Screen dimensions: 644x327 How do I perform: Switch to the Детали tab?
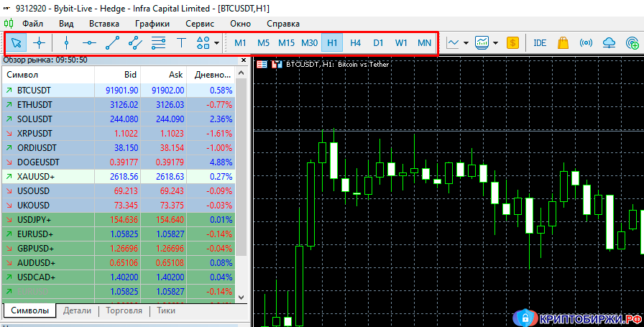(77, 310)
